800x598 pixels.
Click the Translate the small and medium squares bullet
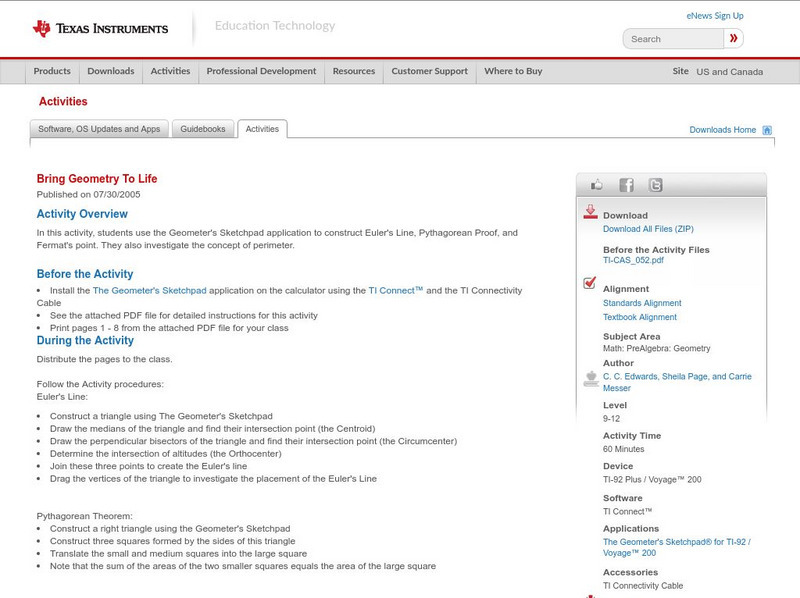179,554
